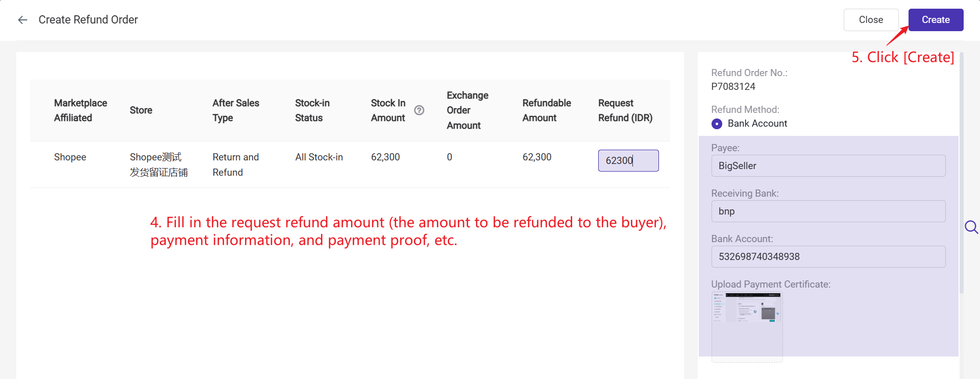Click the Create Refund Order title
The height and width of the screenshot is (379, 980).
click(x=88, y=20)
